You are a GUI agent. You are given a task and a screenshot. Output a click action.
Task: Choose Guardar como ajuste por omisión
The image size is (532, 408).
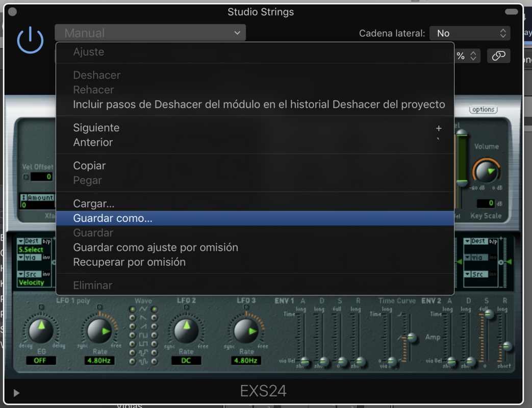[255, 247]
